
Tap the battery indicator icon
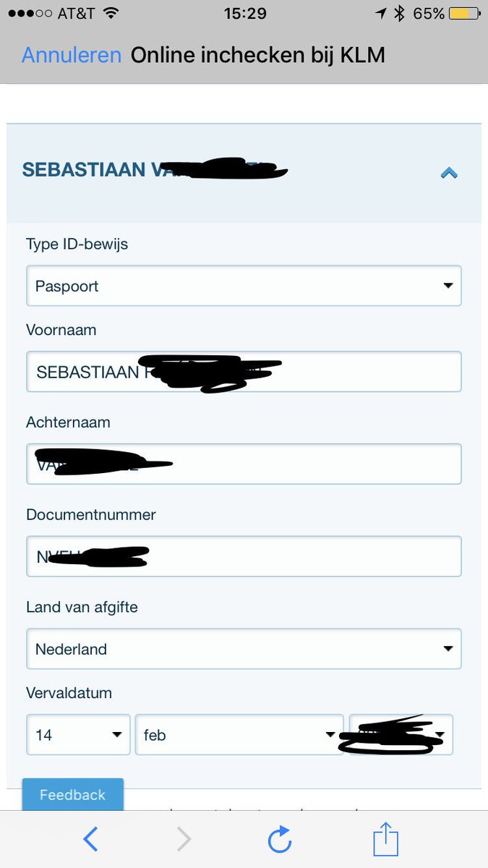tap(463, 13)
